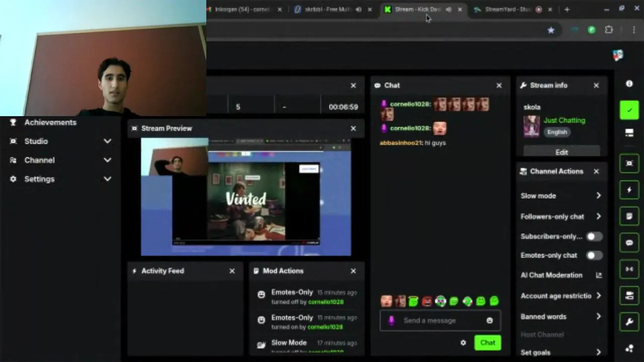The width and height of the screenshot is (644, 362).
Task: Close the Stream Preview panel
Action: point(353,128)
